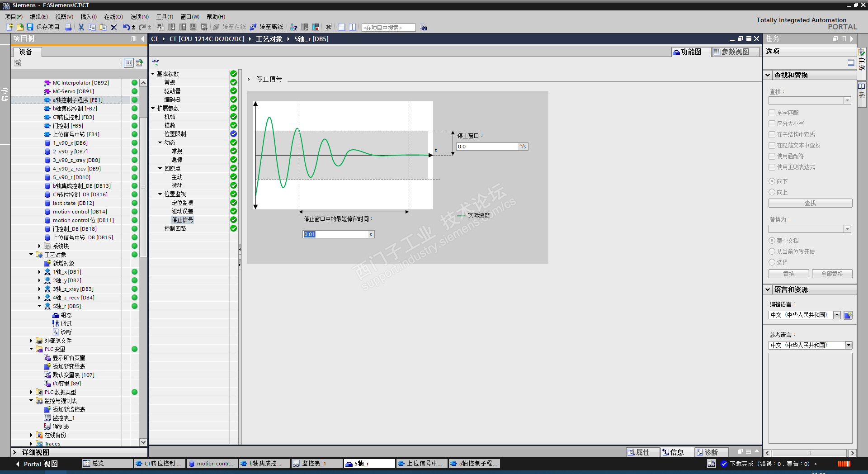Click the new project toolbar icon
This screenshot has height=474, width=868.
pos(9,27)
